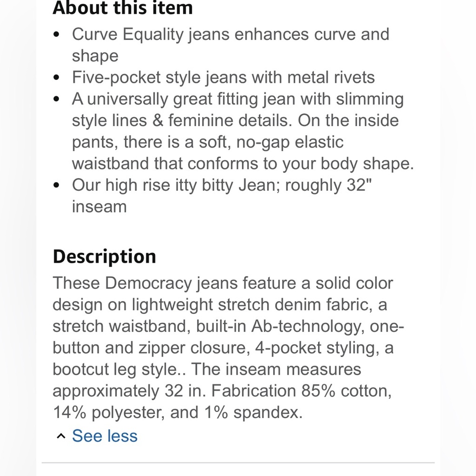Click the bullet dot before Our high rise
Viewport: 476px width, 476px height.
56,185
